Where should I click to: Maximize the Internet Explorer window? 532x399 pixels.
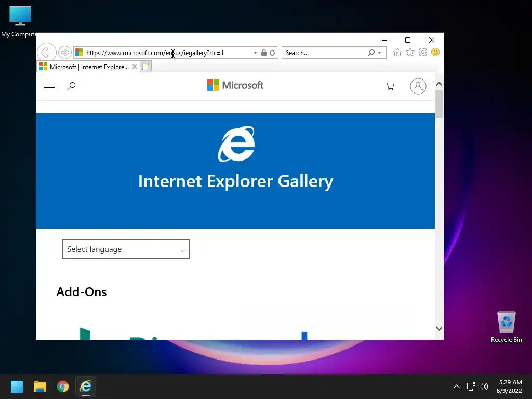click(408, 40)
